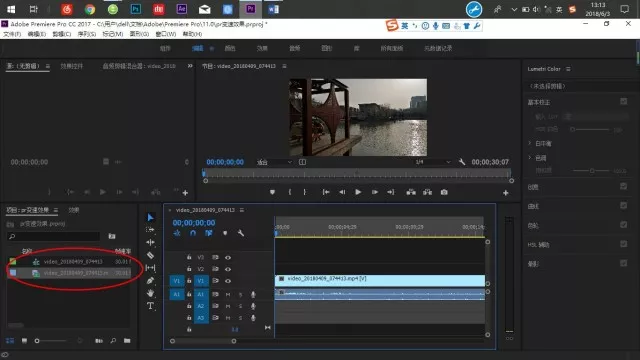Screen dimensions: 640x360
Task: Switch Project panel to list view
Action: pos(9,340)
